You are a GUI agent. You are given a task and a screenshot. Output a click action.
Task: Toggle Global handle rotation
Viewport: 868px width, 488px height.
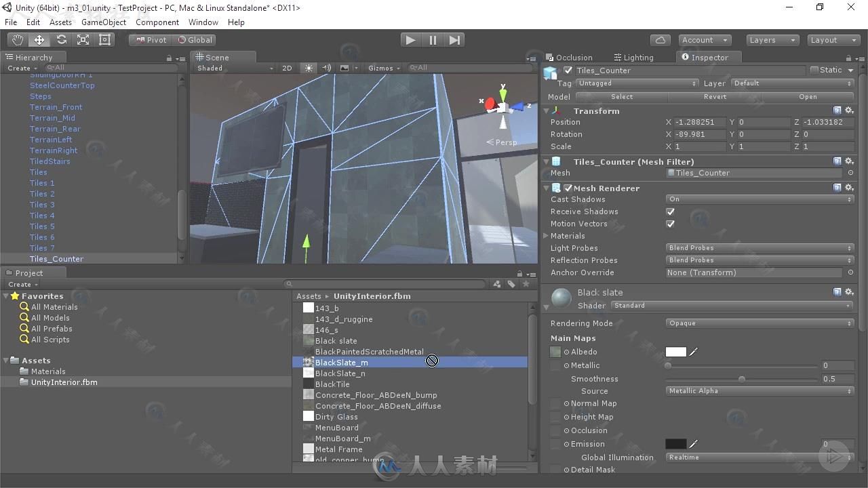[195, 40]
